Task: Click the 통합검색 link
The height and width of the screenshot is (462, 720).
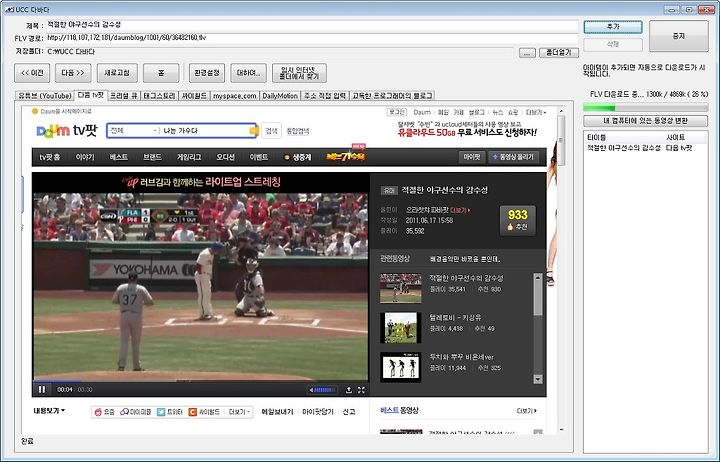Action: [x=298, y=131]
